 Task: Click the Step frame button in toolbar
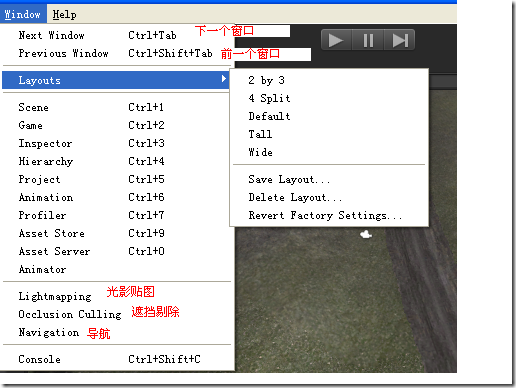pyautogui.click(x=400, y=40)
